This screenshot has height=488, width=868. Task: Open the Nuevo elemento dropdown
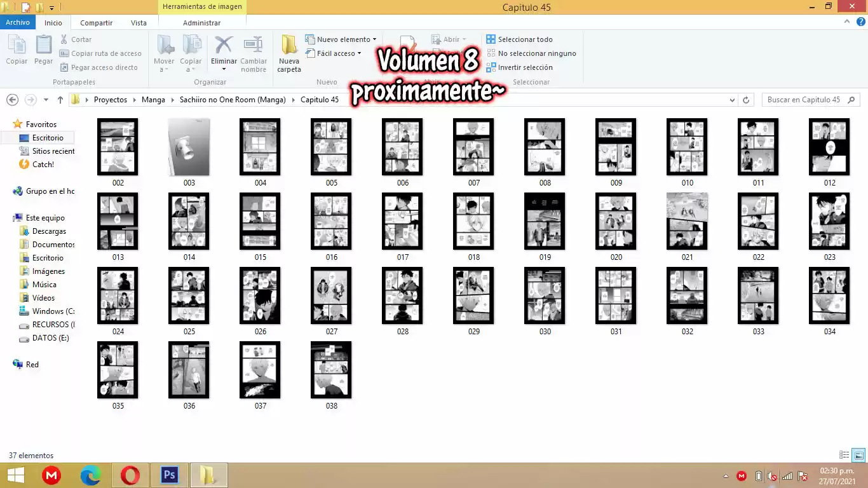click(x=341, y=39)
